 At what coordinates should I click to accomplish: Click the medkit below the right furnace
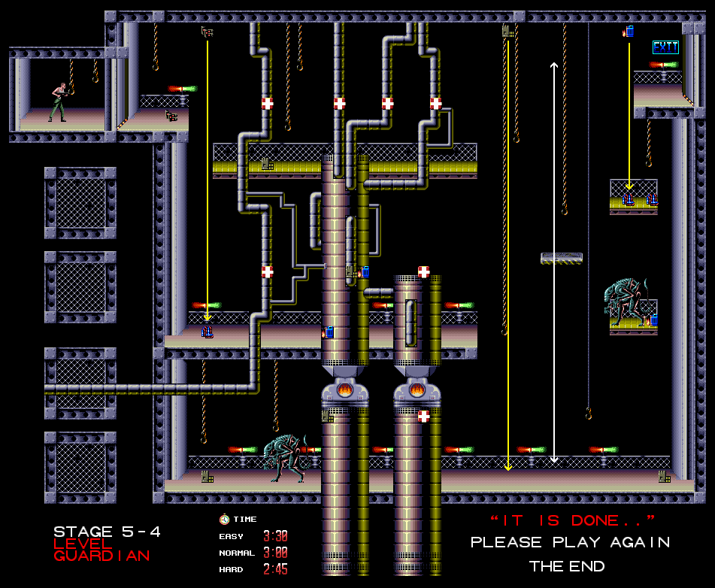coord(423,416)
